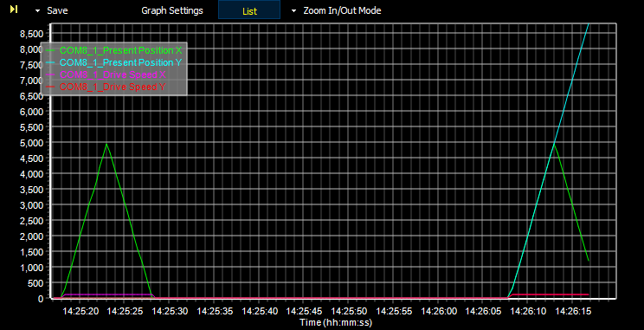Click the Time (hh:mm:ss) axis title
This screenshot has height=330, width=644.
(x=336, y=322)
